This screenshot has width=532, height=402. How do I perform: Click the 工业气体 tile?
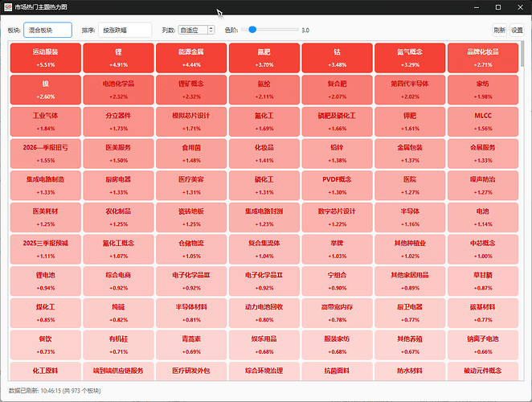(46, 121)
